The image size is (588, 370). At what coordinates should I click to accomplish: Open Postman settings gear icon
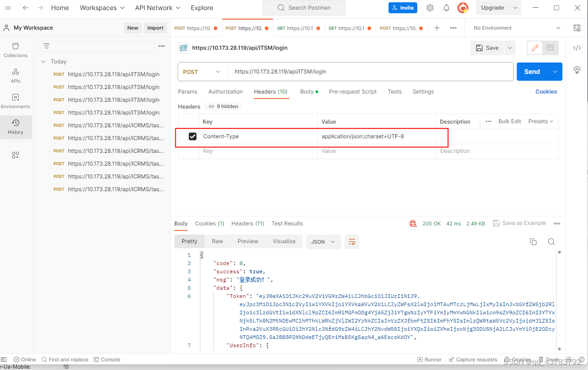(x=430, y=8)
